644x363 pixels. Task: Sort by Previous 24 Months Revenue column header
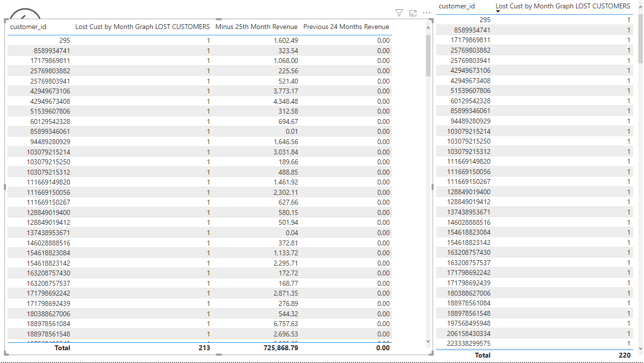(x=346, y=27)
